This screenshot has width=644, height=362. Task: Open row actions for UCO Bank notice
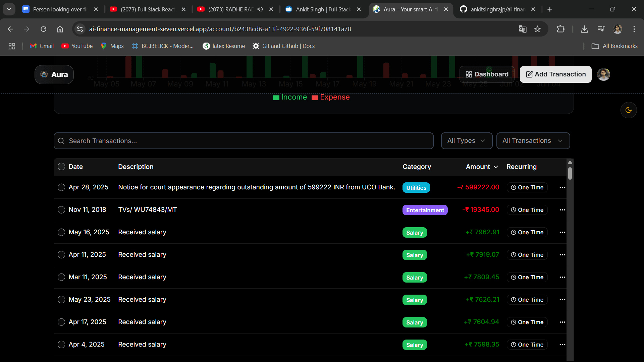click(x=562, y=187)
